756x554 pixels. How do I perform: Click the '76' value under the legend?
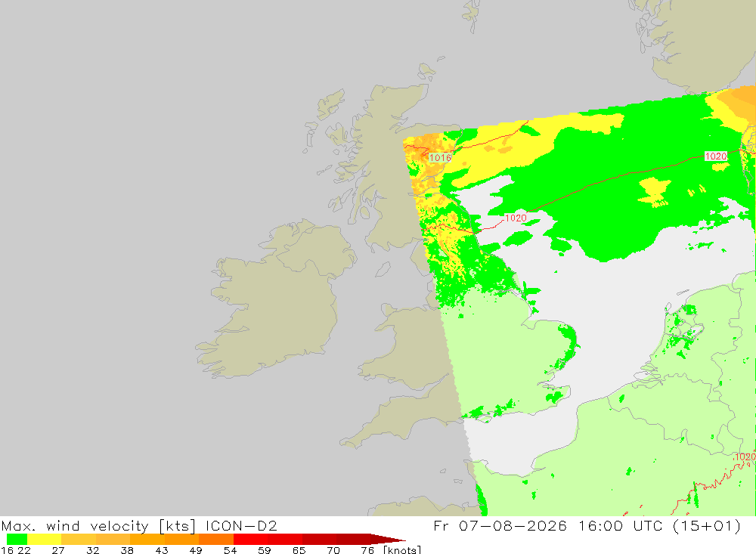coord(367,550)
